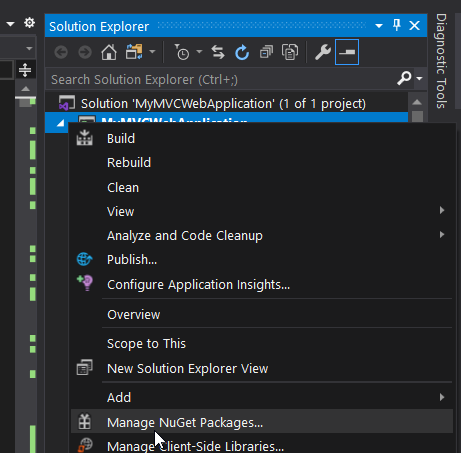This screenshot has height=453, width=461.
Task: Click the Client-Side Libraries globe icon
Action: (x=85, y=445)
